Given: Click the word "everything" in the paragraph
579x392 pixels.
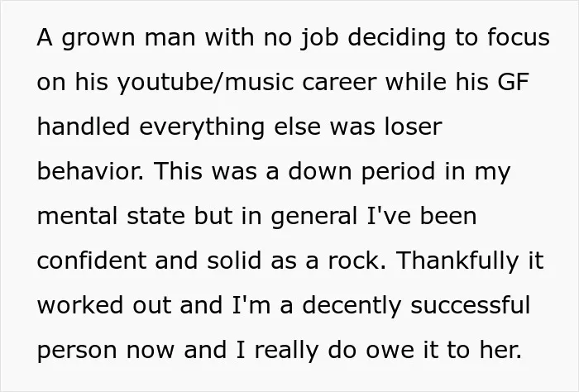Looking at the screenshot, I should pyautogui.click(x=202, y=127).
